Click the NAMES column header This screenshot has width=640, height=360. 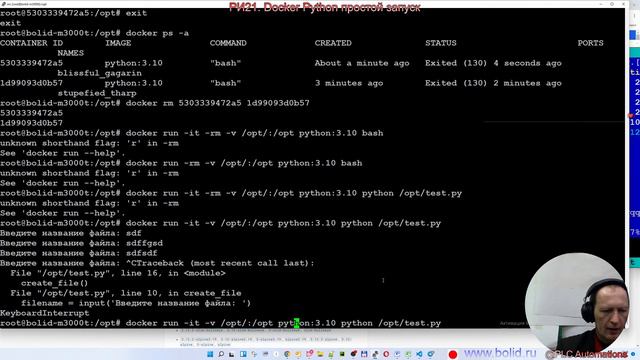click(x=71, y=53)
